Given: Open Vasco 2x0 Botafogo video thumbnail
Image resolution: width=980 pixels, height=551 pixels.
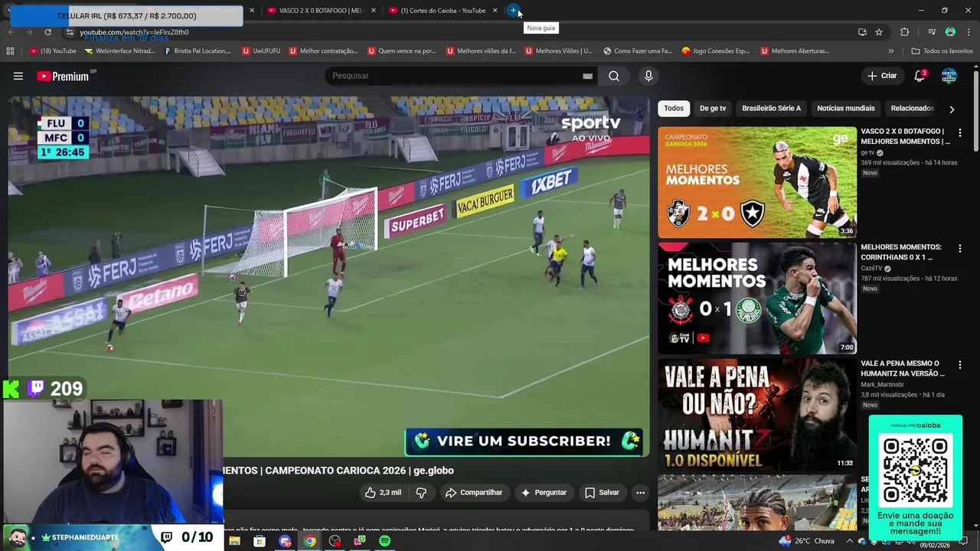Looking at the screenshot, I should pyautogui.click(x=757, y=182).
